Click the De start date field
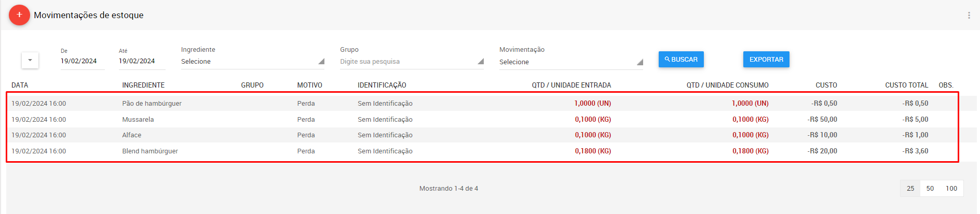Viewport: 980px width, 214px height. 83,61
